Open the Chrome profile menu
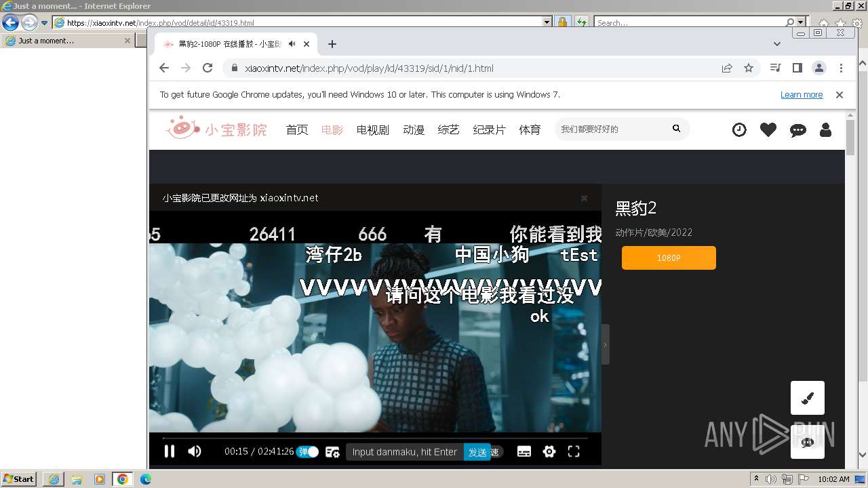The image size is (868, 488). pos(819,68)
